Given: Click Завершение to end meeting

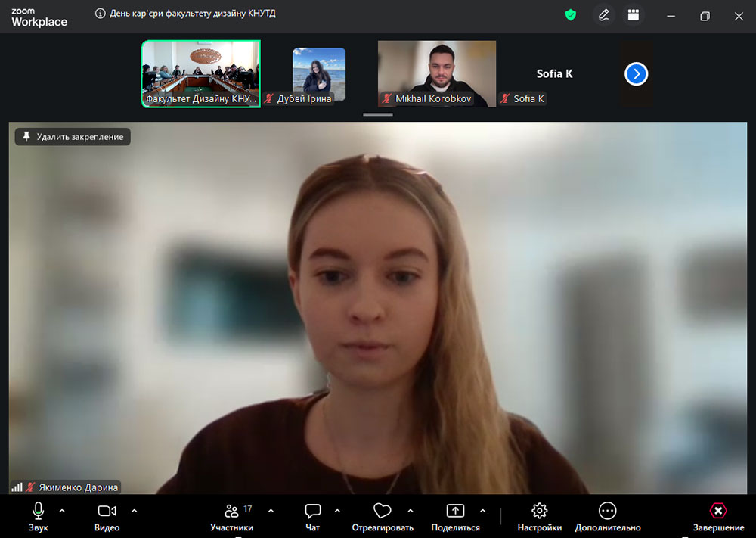Looking at the screenshot, I should tap(718, 517).
